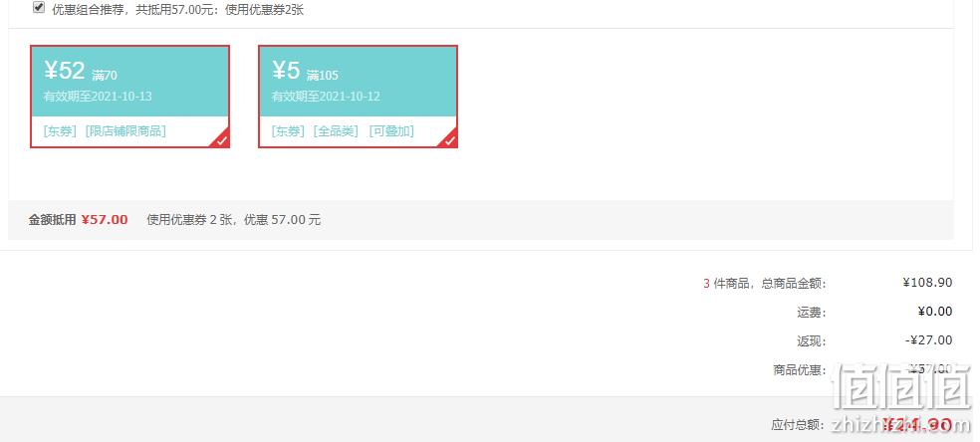Screen dimensions: 980x442
Task: Click the [限店铺限商品] tag
Action: (125, 131)
